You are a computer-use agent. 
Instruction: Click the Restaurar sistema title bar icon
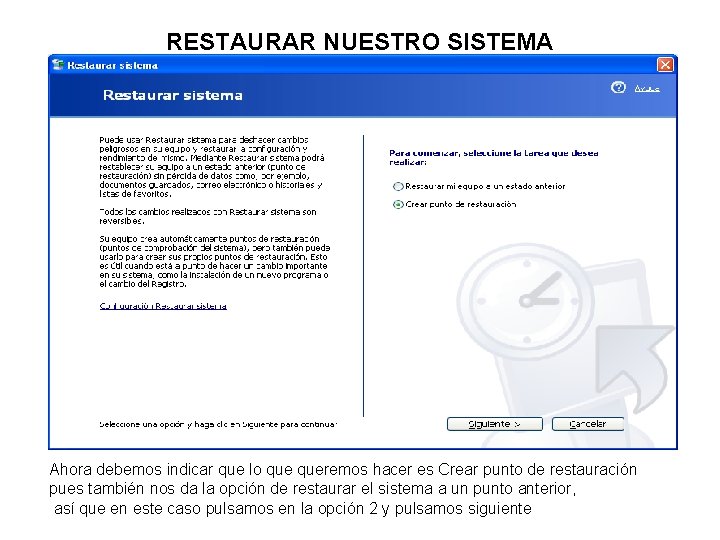[57, 65]
